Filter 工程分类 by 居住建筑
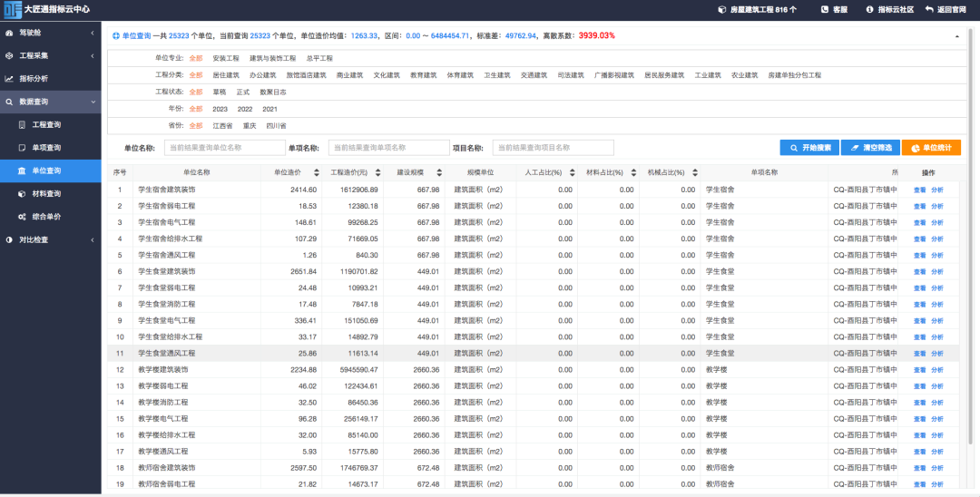Screen dimensions: 980x497 tap(226, 75)
